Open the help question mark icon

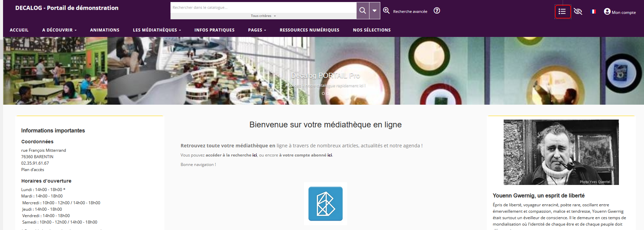coord(437,11)
